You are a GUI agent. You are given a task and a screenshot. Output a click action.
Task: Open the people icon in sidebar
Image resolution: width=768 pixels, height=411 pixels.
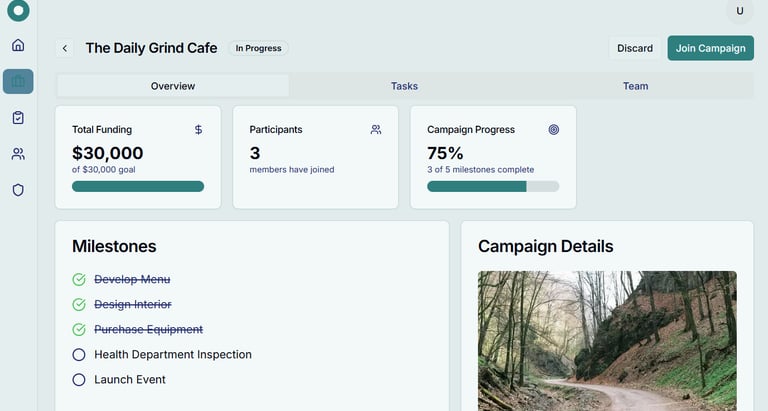point(18,154)
